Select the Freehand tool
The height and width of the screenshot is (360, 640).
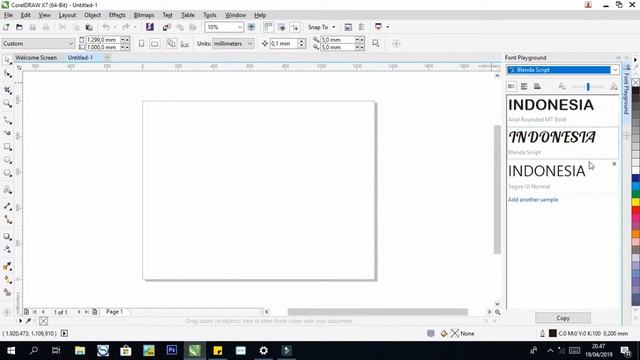click(7, 120)
